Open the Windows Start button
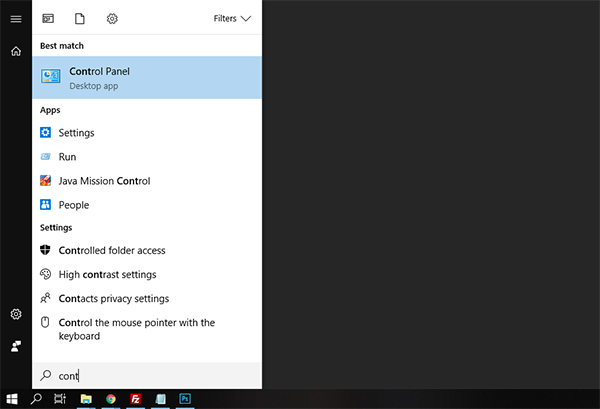Image resolution: width=600 pixels, height=409 pixels. [12, 399]
